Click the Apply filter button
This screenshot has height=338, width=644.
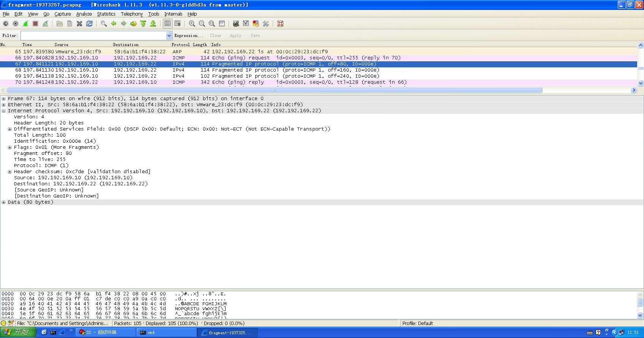coord(235,35)
